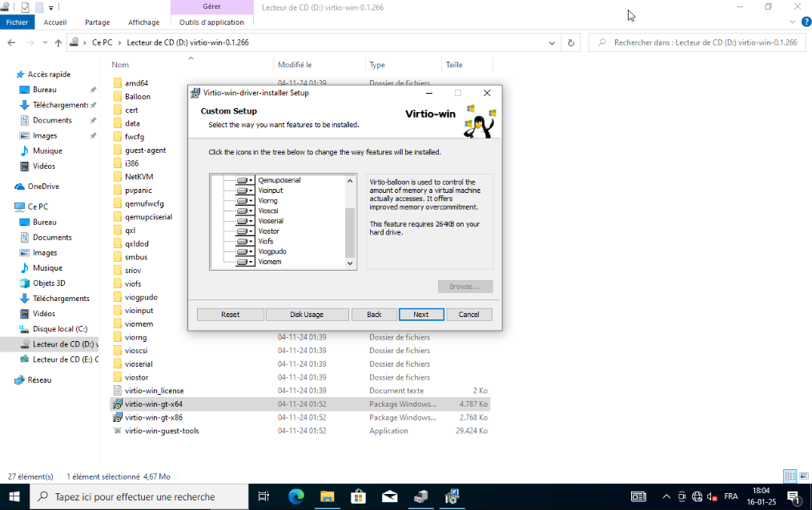Screen dimensions: 812x510
Task: Open Disk Usage in installer
Action: coord(307,315)
